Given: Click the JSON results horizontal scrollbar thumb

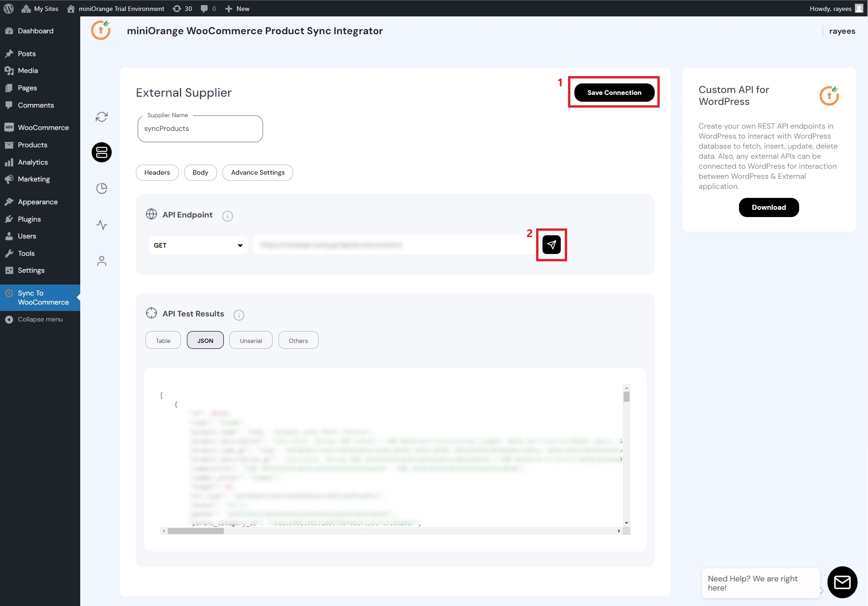Looking at the screenshot, I should coord(196,531).
